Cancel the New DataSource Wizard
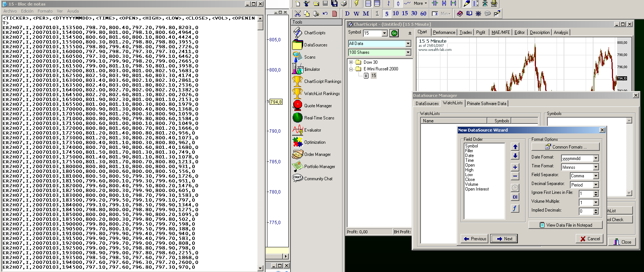The height and width of the screenshot is (272, 644). pyautogui.click(x=590, y=239)
